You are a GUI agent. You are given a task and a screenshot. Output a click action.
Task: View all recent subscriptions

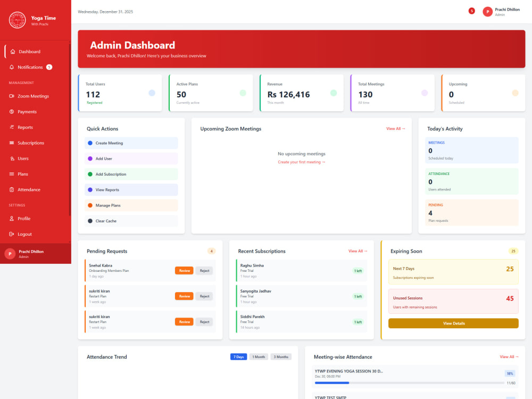[358, 252]
